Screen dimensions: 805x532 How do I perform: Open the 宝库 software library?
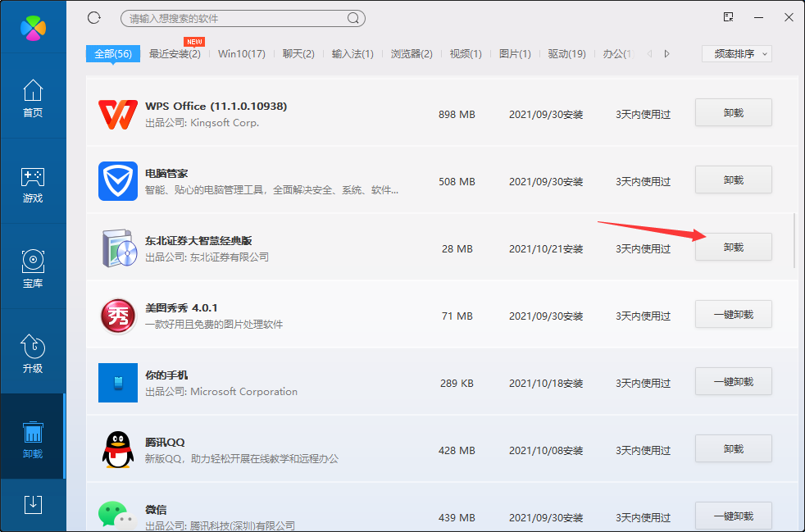click(x=33, y=269)
